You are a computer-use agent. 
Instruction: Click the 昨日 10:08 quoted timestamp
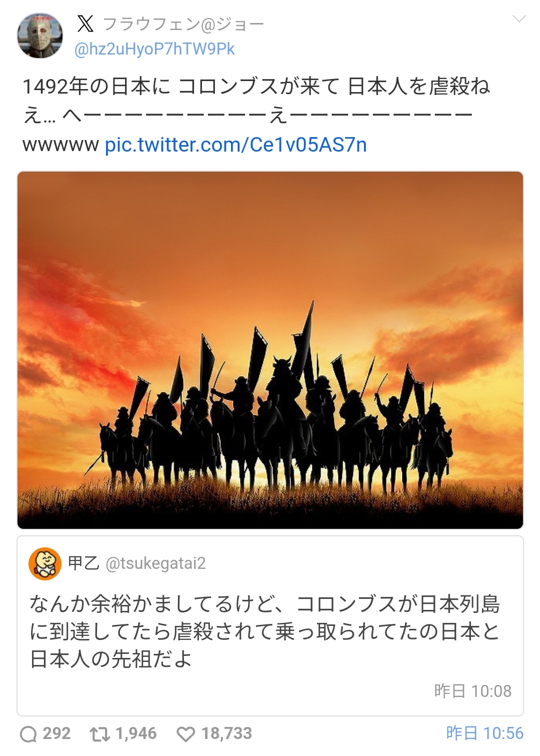coord(472,691)
